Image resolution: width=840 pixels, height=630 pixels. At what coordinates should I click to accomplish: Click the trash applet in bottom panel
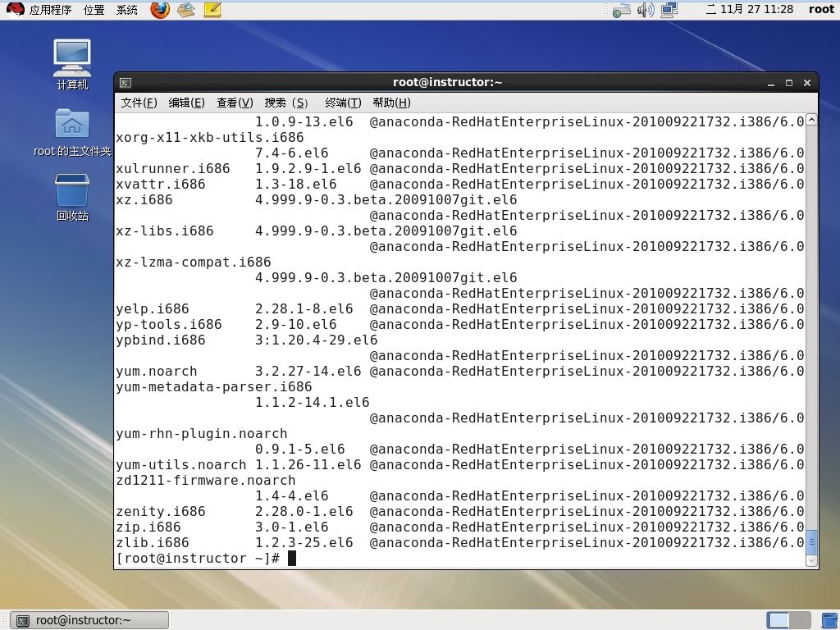(830, 620)
